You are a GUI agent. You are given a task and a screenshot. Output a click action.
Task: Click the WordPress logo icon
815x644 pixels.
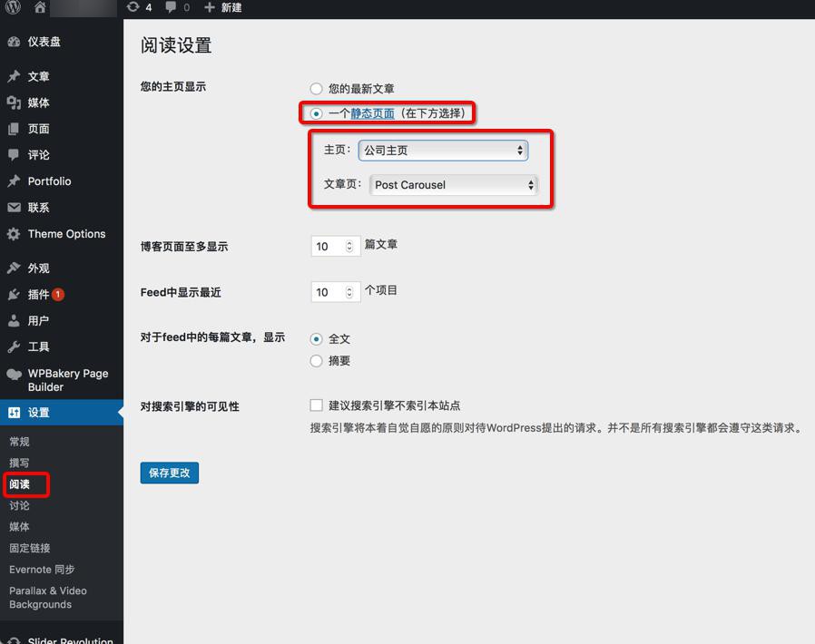[x=13, y=6]
